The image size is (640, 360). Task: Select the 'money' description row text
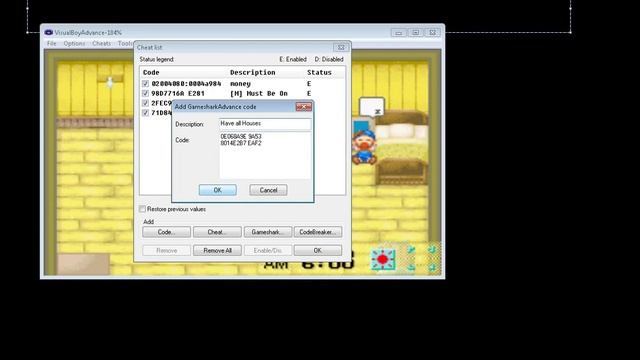(240, 84)
